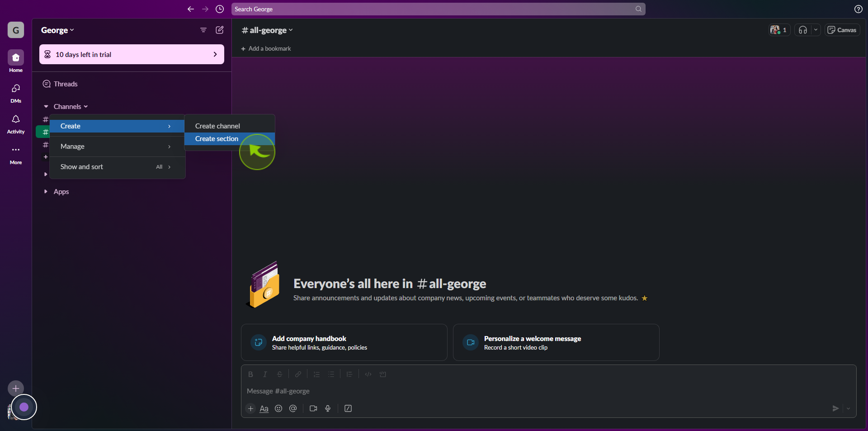
Task: Mention someone with @ icon
Action: tap(293, 408)
